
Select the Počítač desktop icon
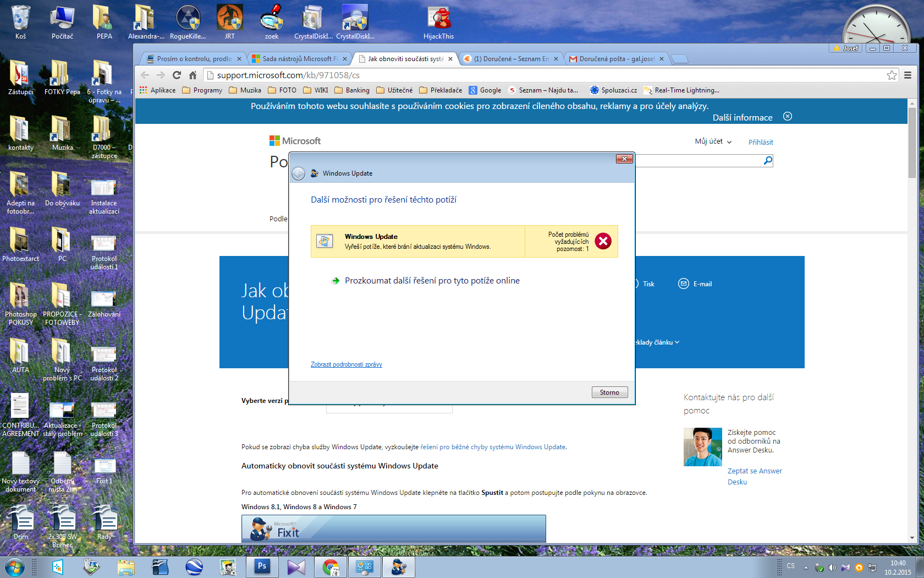tap(62, 23)
